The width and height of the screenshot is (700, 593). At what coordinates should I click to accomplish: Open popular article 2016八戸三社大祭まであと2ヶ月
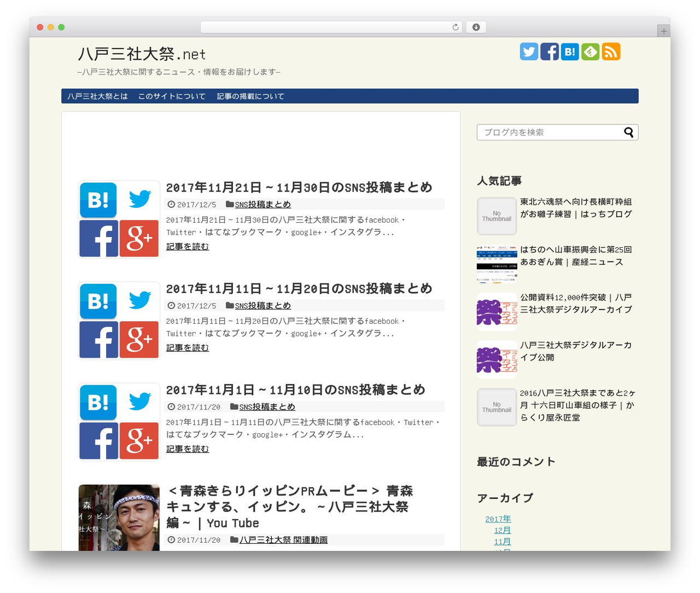[577, 405]
